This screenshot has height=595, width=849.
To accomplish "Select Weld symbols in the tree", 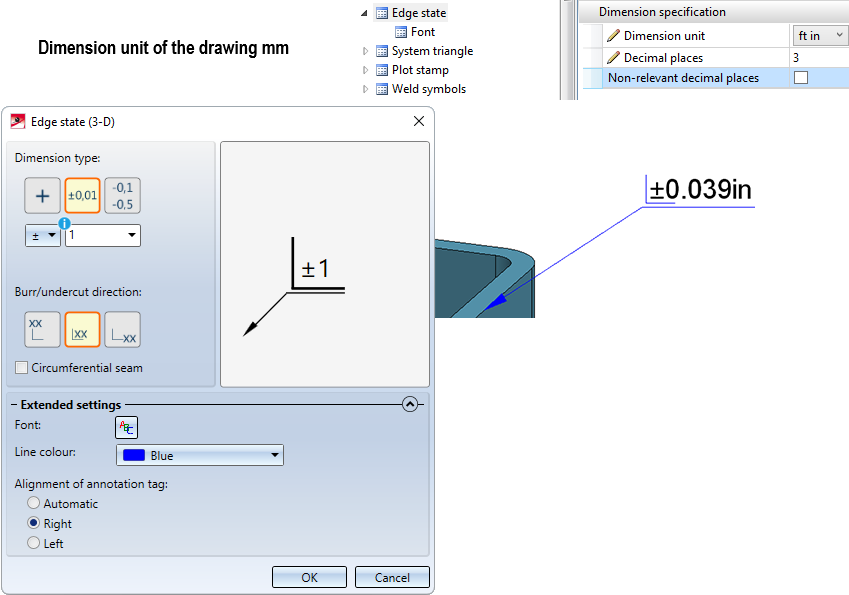I will coord(429,89).
